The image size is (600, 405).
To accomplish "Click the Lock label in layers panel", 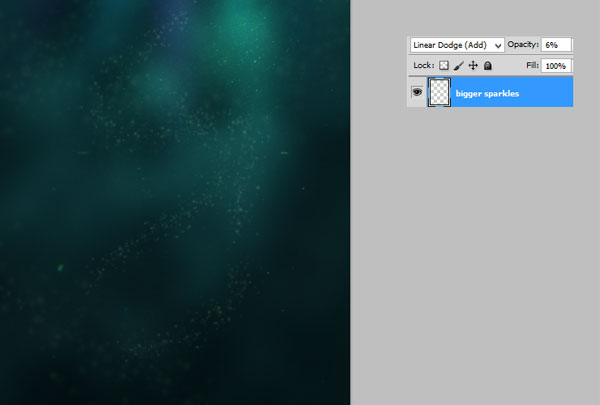I will coord(423,66).
